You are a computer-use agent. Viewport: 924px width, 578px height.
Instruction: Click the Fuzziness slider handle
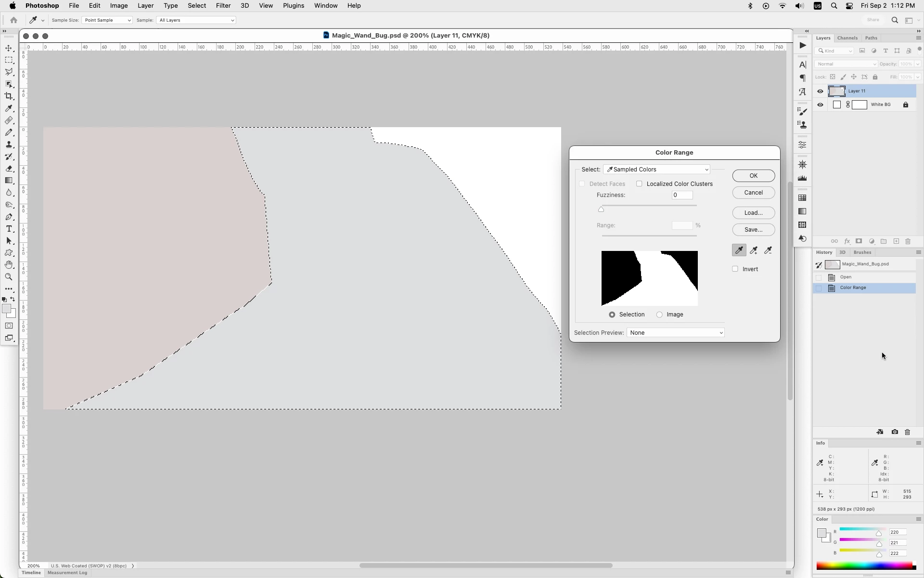pos(601,209)
